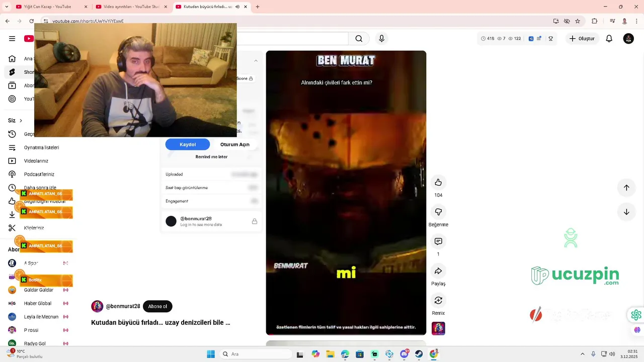Image resolution: width=644 pixels, height=362 pixels.
Task: Open File Explorer from the taskbar
Action: pos(330,354)
